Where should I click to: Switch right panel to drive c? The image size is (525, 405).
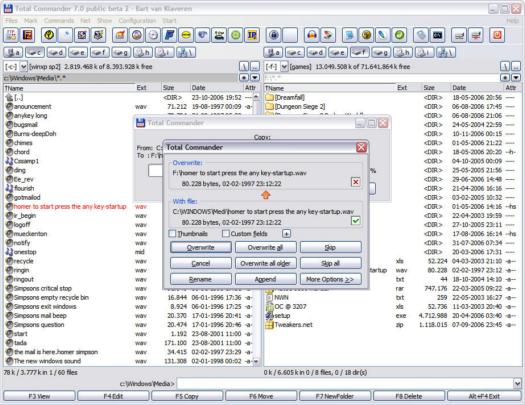[295, 53]
